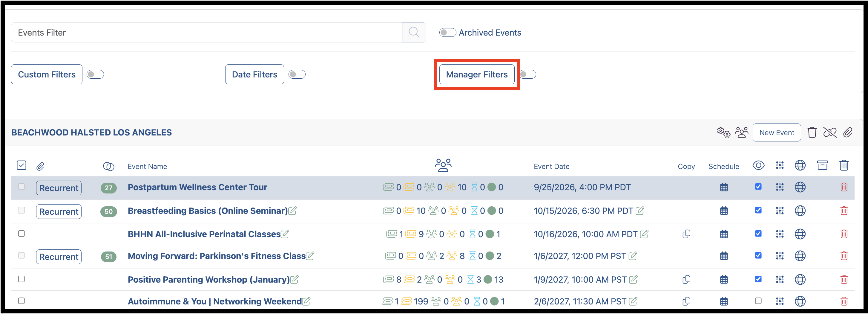Edit name of Moving Forward: Parkinson's Fitness Class

point(310,256)
